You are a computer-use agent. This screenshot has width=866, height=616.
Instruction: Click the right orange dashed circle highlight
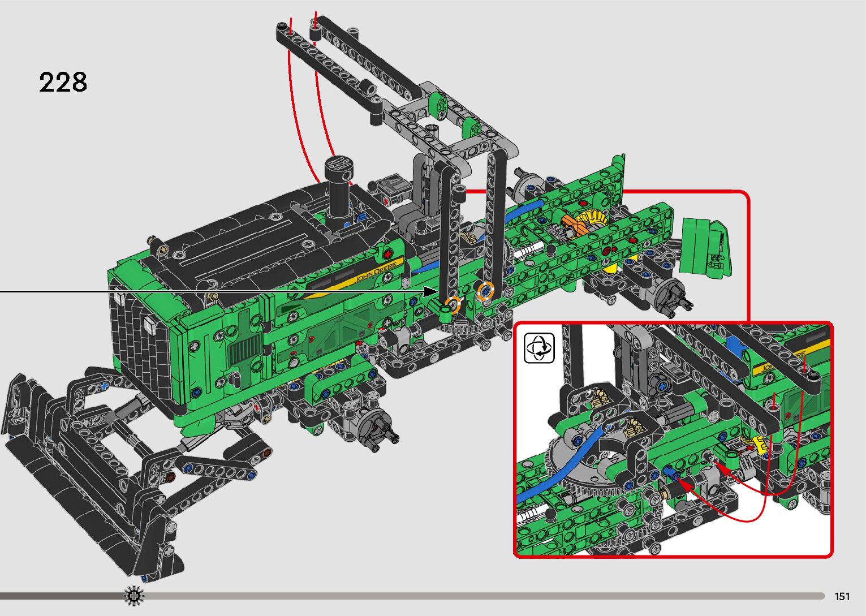485,292
